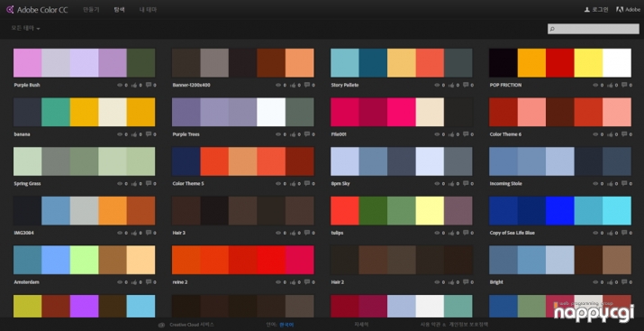The width and height of the screenshot is (644, 331).
Task: Pick the yellow swatch in POP FRICTION
Action: [x=588, y=63]
